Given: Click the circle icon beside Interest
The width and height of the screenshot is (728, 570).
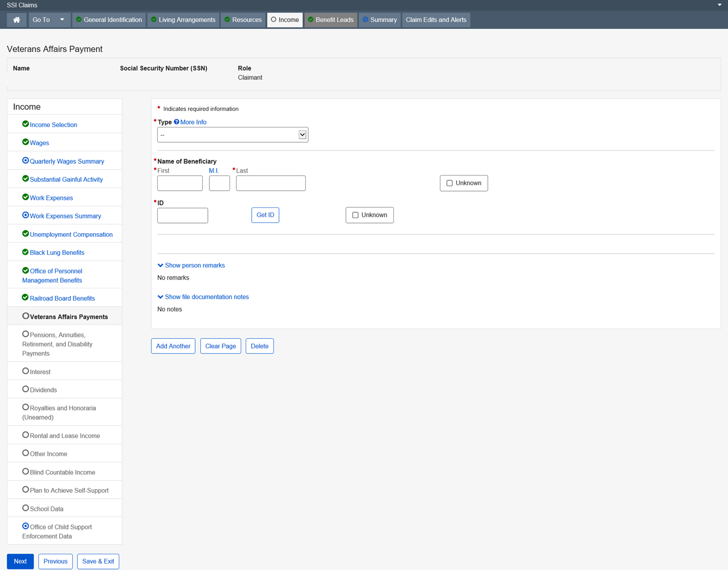Looking at the screenshot, I should tap(25, 371).
